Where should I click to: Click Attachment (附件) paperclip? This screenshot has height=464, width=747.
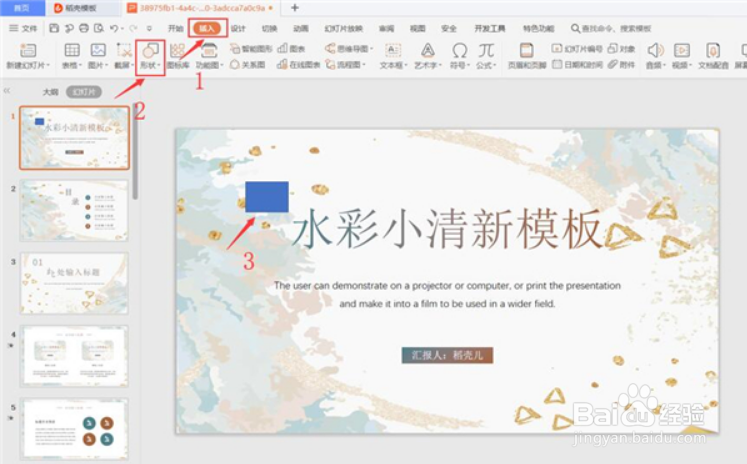point(622,64)
